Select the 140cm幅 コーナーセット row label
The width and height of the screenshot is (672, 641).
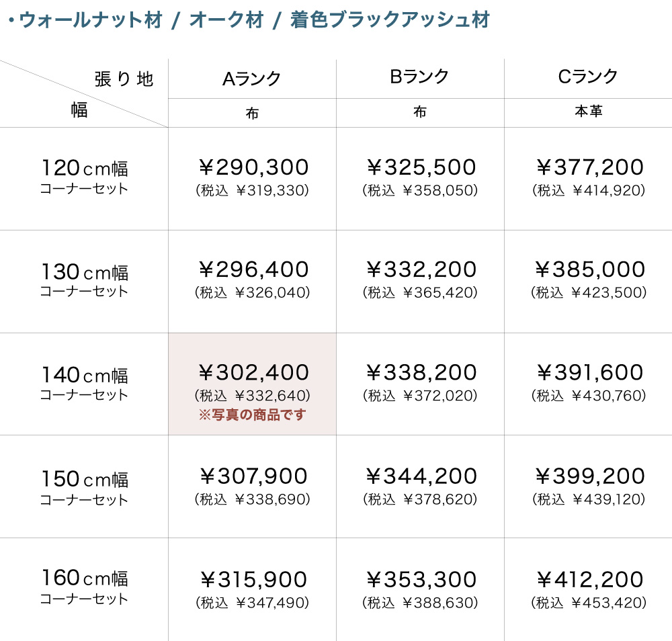(84, 383)
